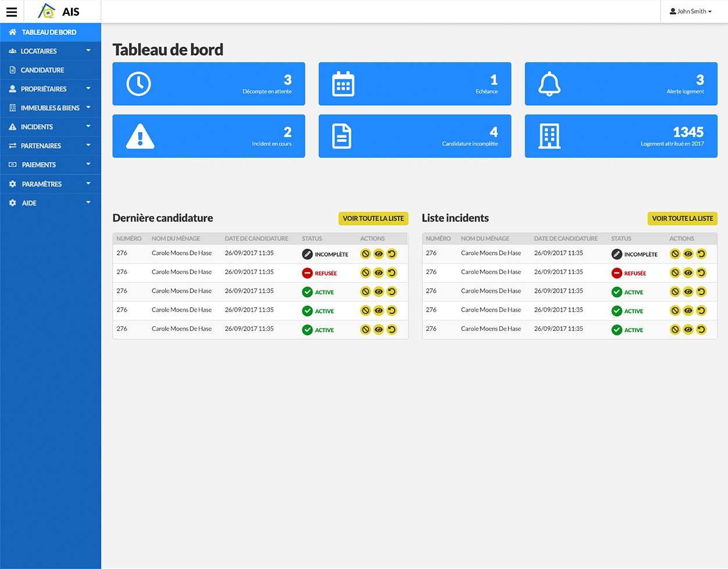Open the Candidature incomplète card

(415, 136)
